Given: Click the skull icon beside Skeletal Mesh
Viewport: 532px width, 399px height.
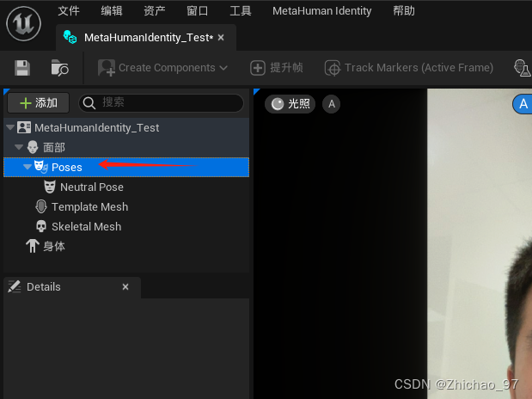Looking at the screenshot, I should pyautogui.click(x=41, y=226).
